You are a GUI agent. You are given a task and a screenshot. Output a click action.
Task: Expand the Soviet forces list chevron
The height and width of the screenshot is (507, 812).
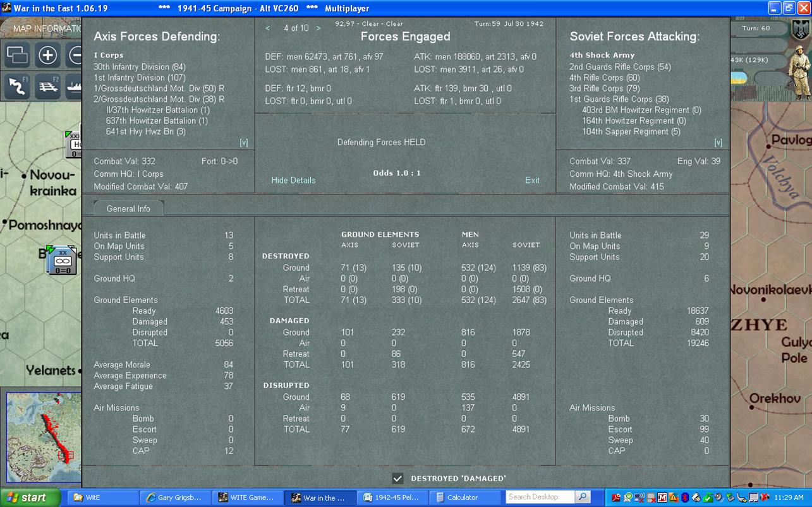(718, 143)
